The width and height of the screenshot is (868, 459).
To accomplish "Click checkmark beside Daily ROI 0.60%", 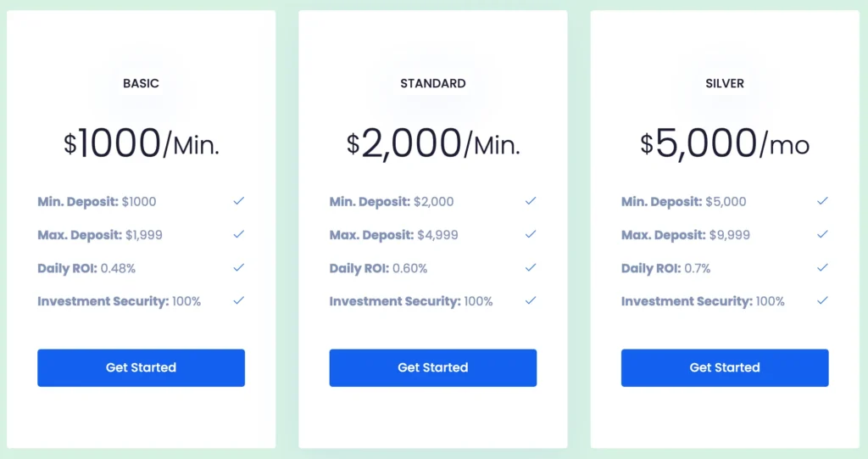I will click(x=531, y=267).
